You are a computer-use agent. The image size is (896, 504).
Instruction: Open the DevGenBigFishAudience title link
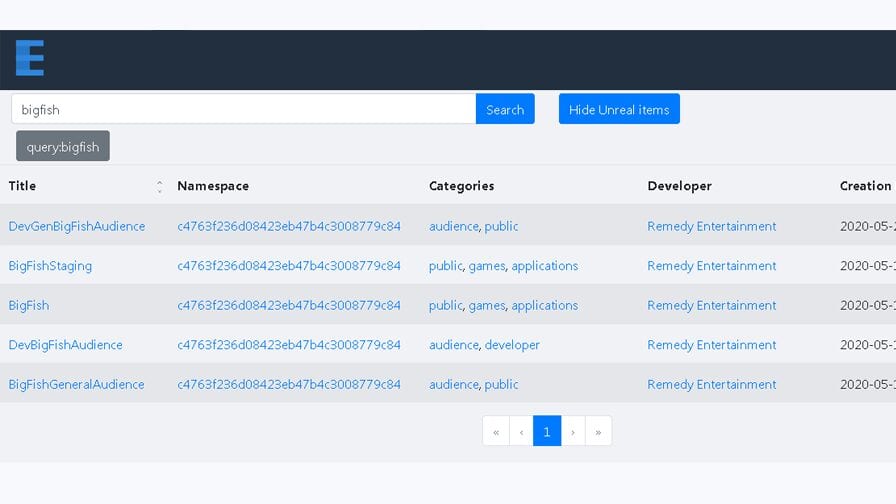pyautogui.click(x=77, y=226)
